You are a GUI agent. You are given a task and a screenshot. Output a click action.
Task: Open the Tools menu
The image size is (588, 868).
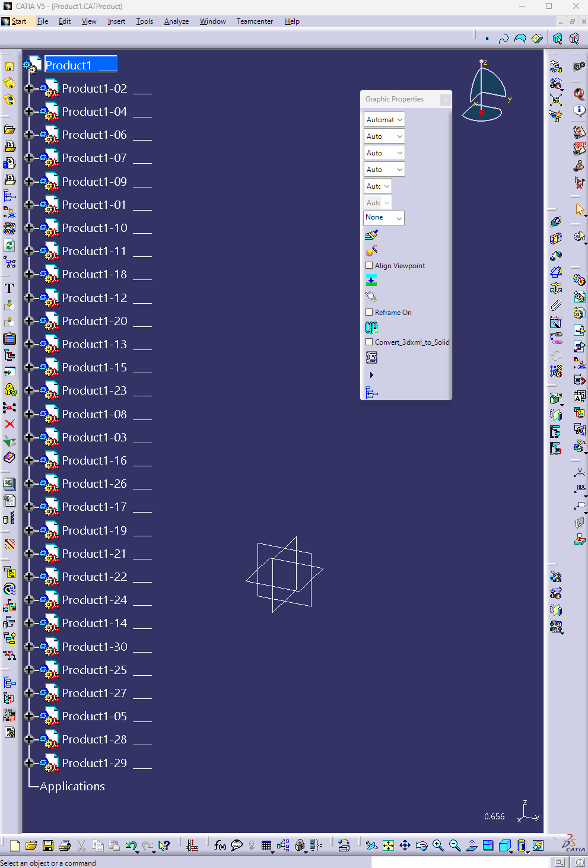point(145,21)
